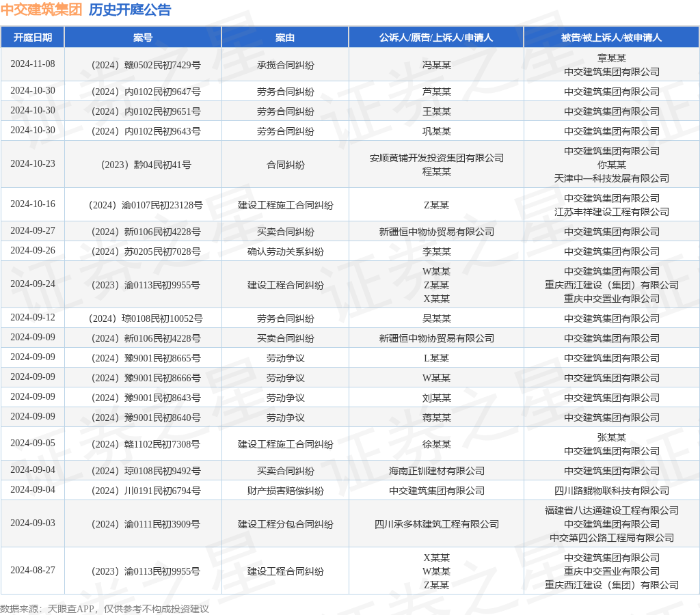The image size is (700, 615).
Task: Click 天津中一科技发展有限公司
Action: point(612,178)
